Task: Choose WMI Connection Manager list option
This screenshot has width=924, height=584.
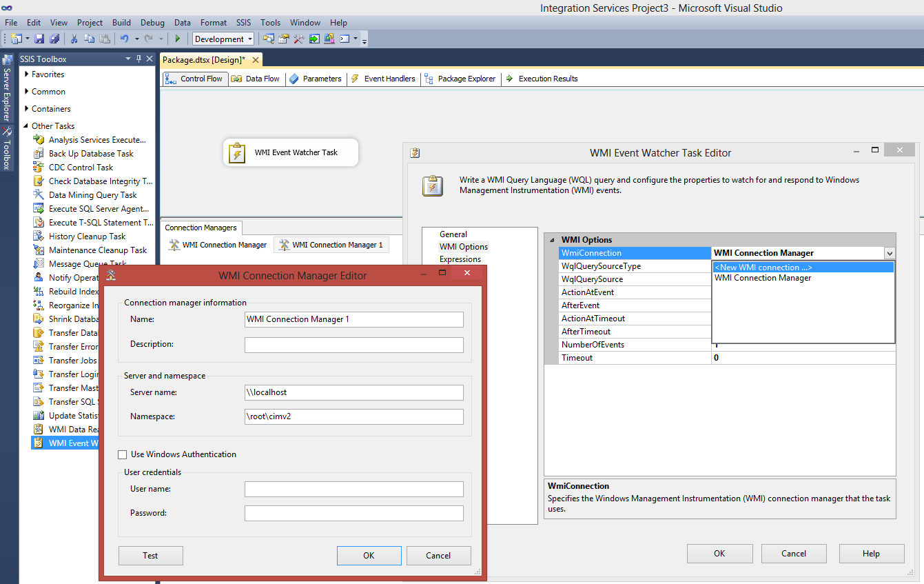Action: (803, 278)
